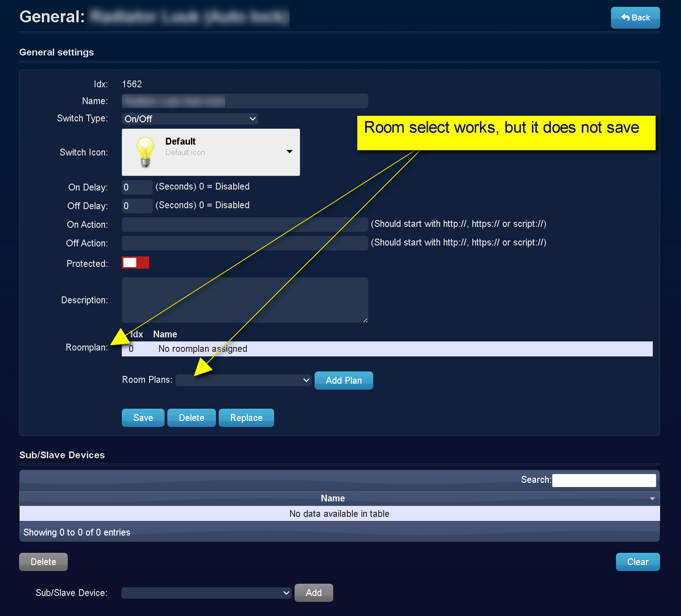Open the switch icon picker arrow
The width and height of the screenshot is (681, 616).
(290, 151)
